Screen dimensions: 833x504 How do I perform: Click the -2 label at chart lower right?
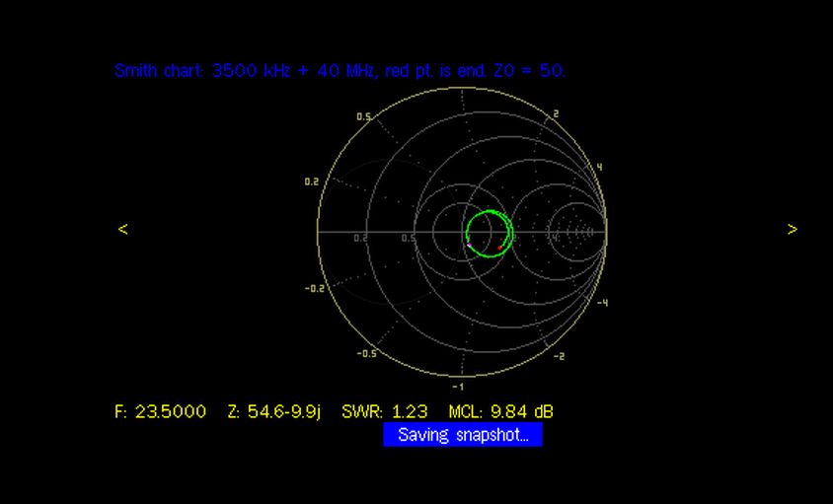point(558,356)
